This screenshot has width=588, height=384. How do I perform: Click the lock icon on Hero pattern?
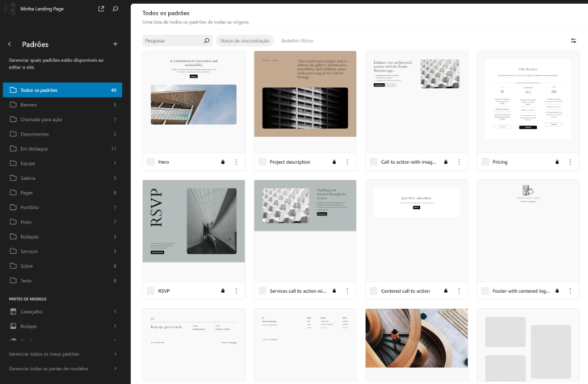(223, 162)
